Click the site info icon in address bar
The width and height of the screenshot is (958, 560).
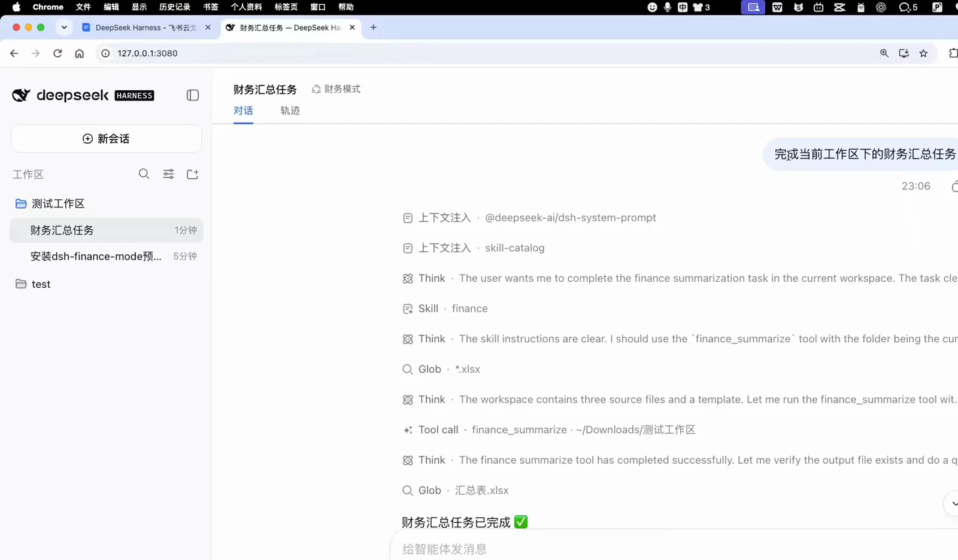pyautogui.click(x=105, y=53)
